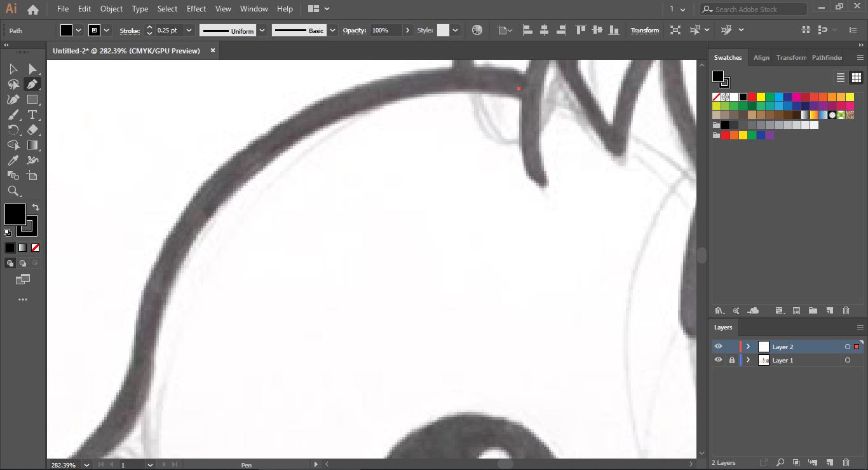Select the Gradient tool
Screen dimensions: 868x470
[32, 145]
